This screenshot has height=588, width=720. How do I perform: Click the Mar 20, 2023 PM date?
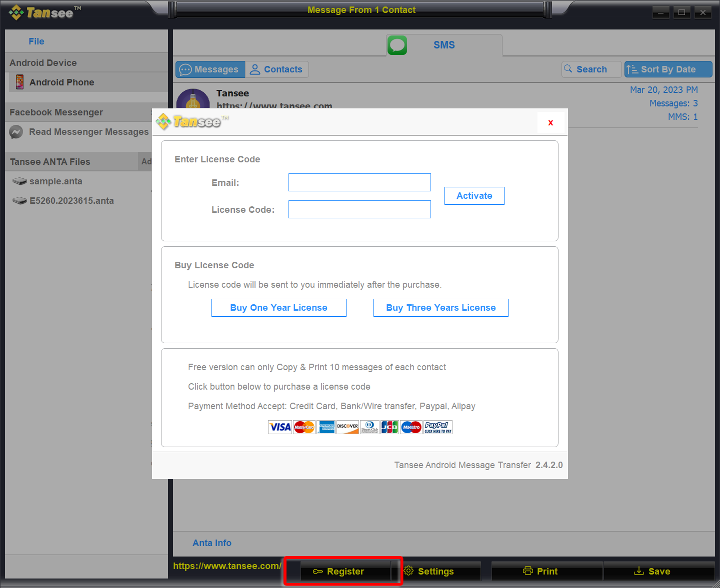[664, 90]
